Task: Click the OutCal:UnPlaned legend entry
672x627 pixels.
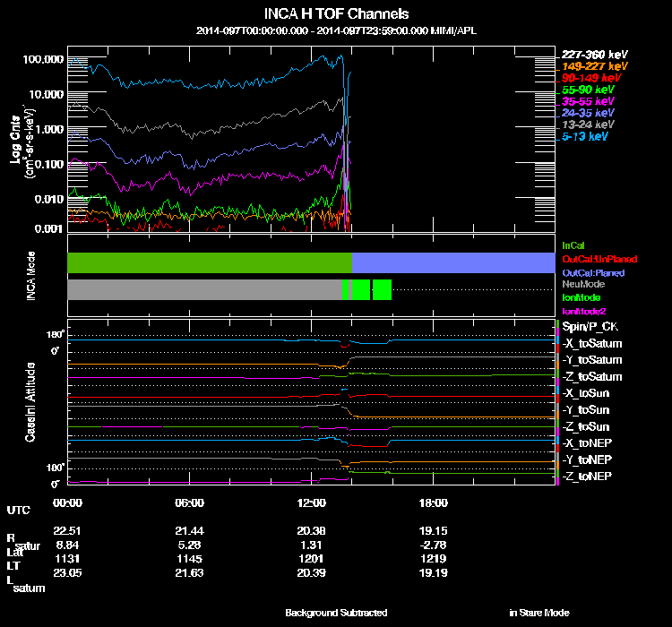Action: (x=599, y=259)
